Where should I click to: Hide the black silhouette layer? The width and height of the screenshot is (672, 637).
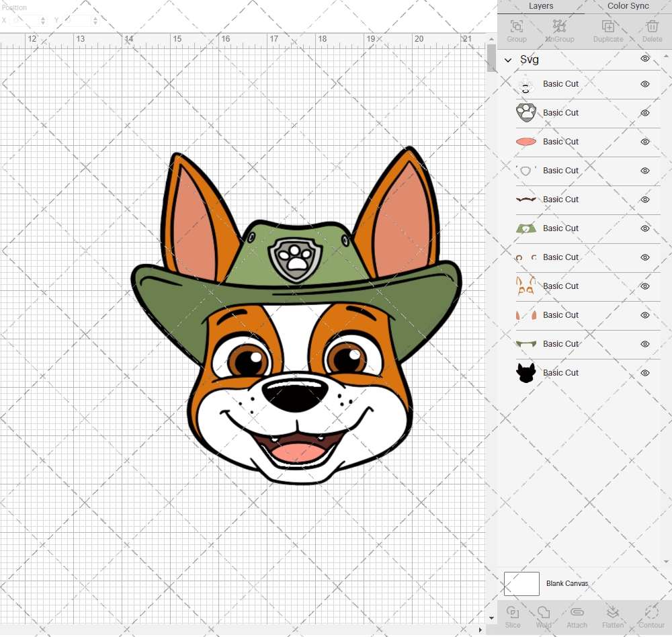tap(645, 373)
